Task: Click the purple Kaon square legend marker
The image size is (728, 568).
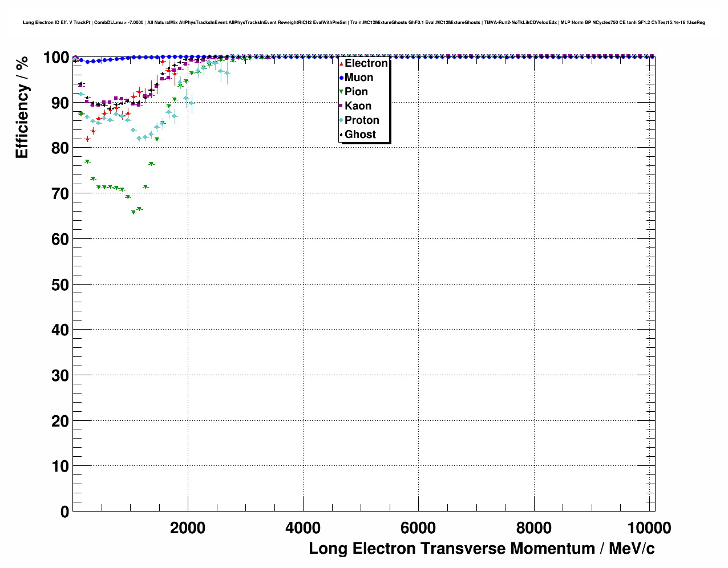Action: click(341, 106)
